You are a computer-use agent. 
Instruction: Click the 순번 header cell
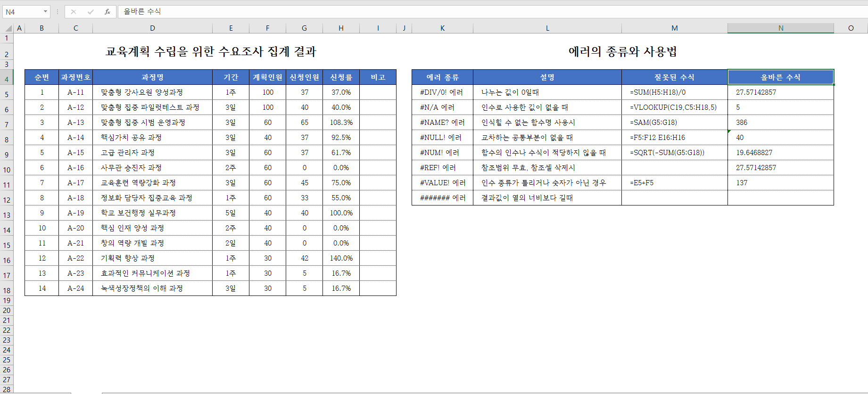(x=42, y=77)
